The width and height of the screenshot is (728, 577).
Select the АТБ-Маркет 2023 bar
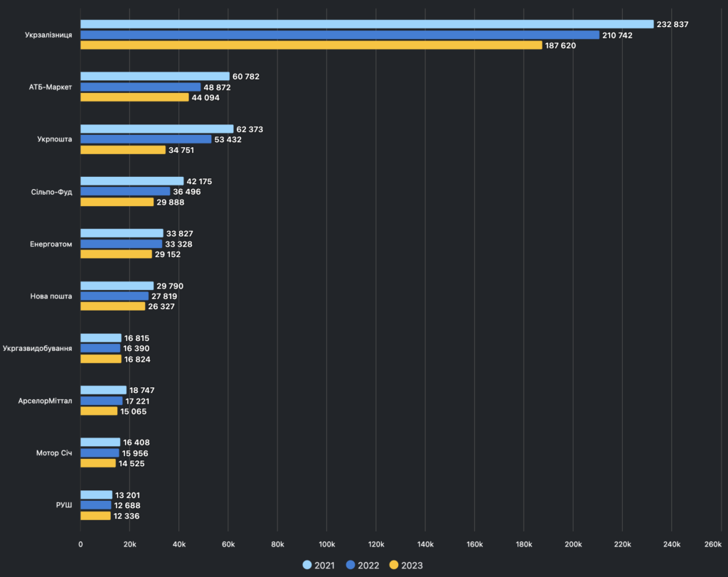click(x=134, y=97)
